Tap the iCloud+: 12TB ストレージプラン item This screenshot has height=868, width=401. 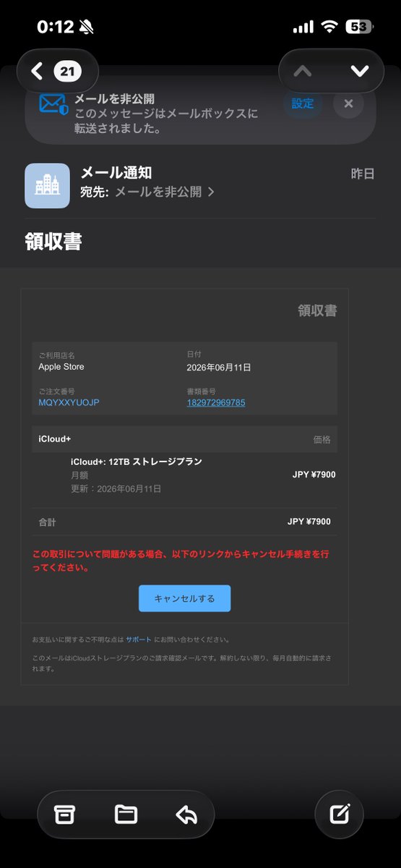click(137, 461)
